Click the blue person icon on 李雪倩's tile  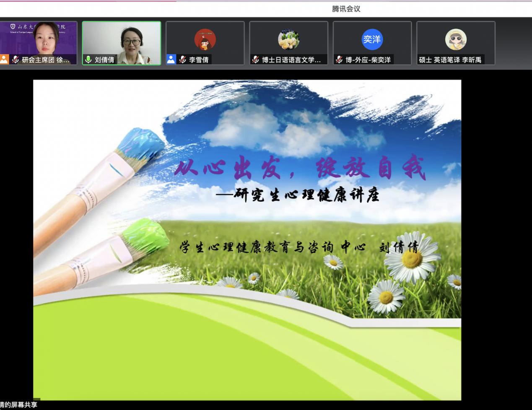[171, 60]
